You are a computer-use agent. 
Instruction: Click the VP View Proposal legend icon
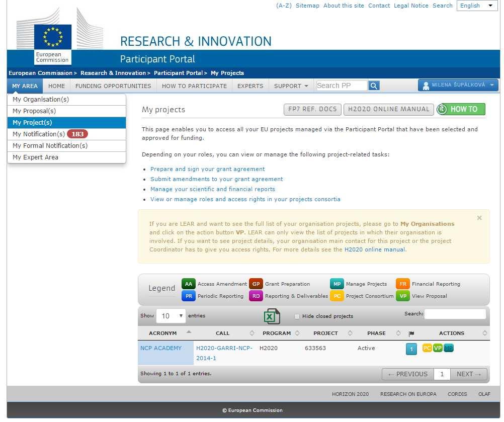click(x=403, y=296)
